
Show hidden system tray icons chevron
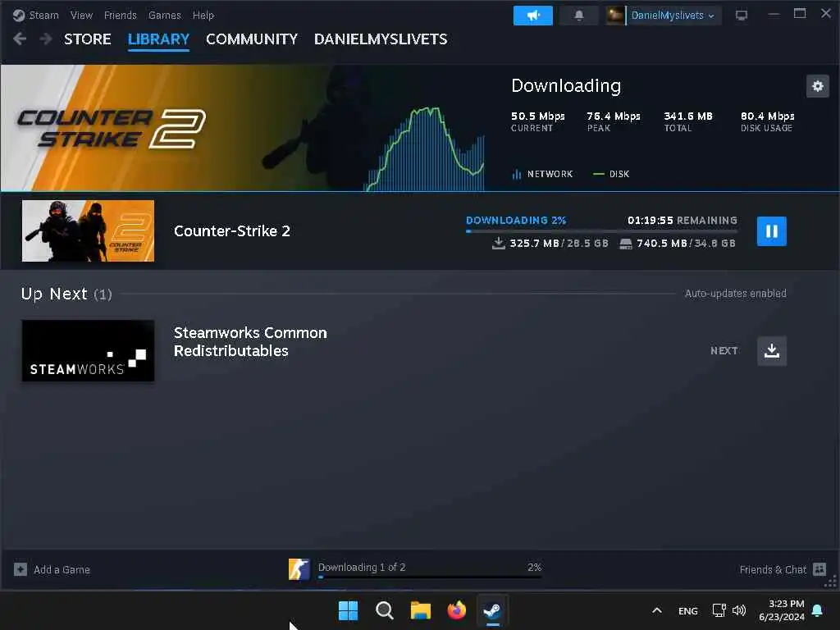(657, 610)
